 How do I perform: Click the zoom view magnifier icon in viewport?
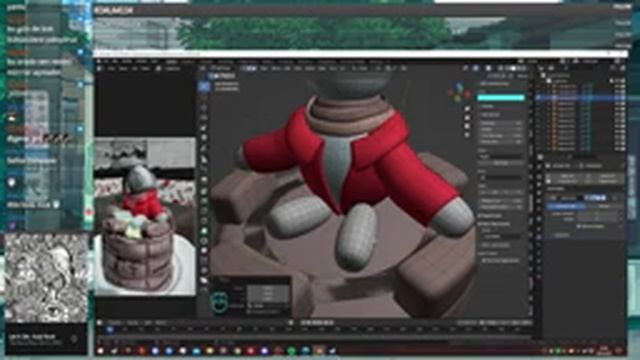[467, 109]
